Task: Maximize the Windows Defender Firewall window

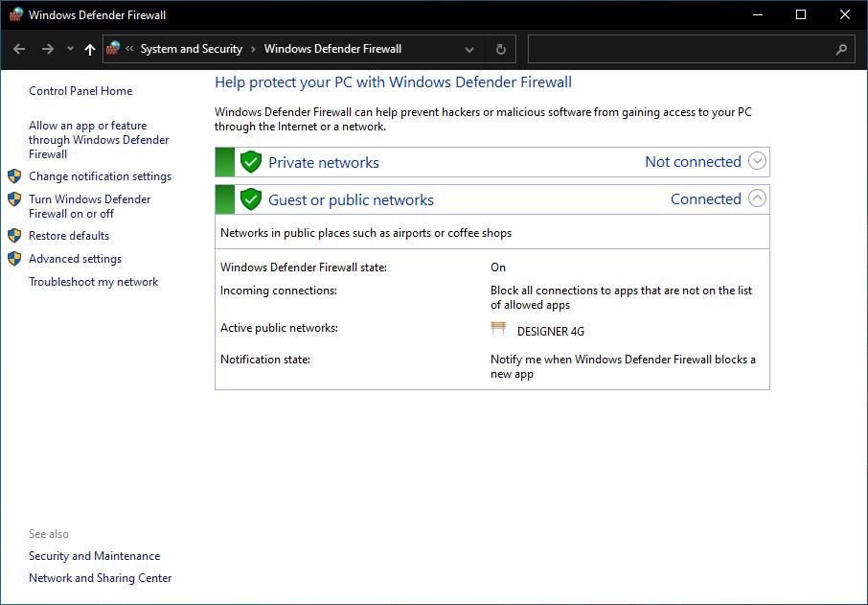Action: click(x=801, y=15)
